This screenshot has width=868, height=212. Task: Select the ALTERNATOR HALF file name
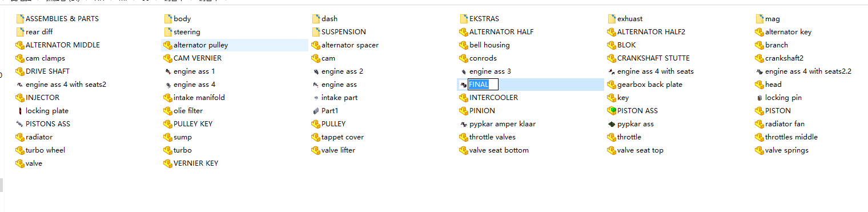(501, 32)
